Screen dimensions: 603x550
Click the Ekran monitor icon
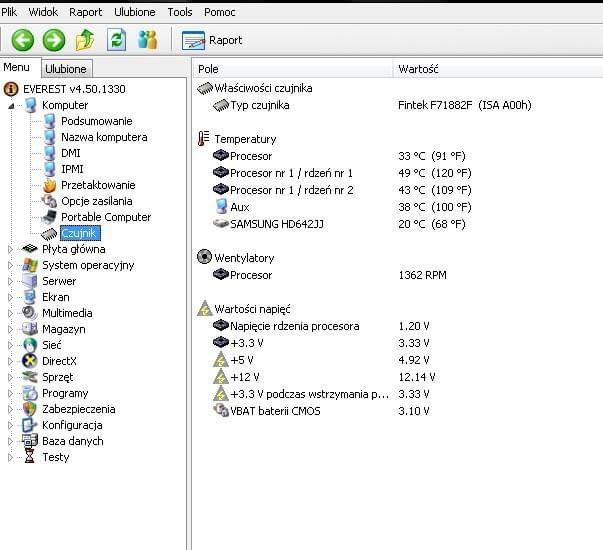pyautogui.click(x=30, y=297)
